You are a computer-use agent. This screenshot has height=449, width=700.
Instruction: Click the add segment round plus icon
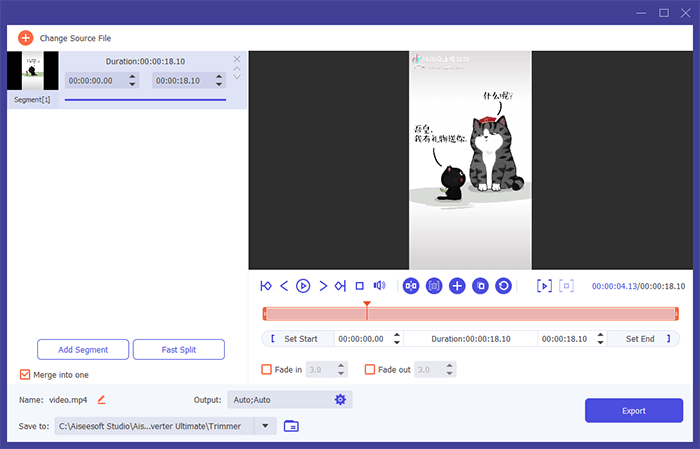(457, 286)
